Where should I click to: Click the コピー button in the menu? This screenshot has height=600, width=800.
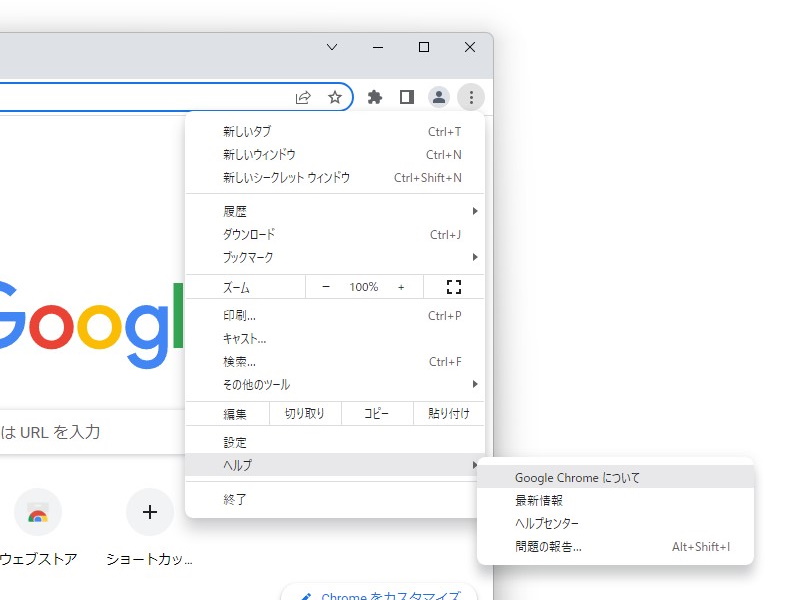[x=377, y=413]
